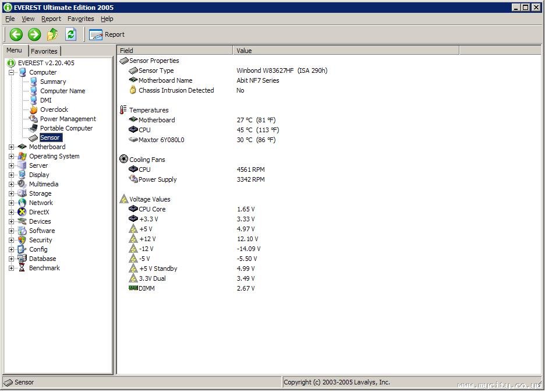The image size is (545, 392).
Task: Select the CPU temperature row
Action: (x=144, y=130)
